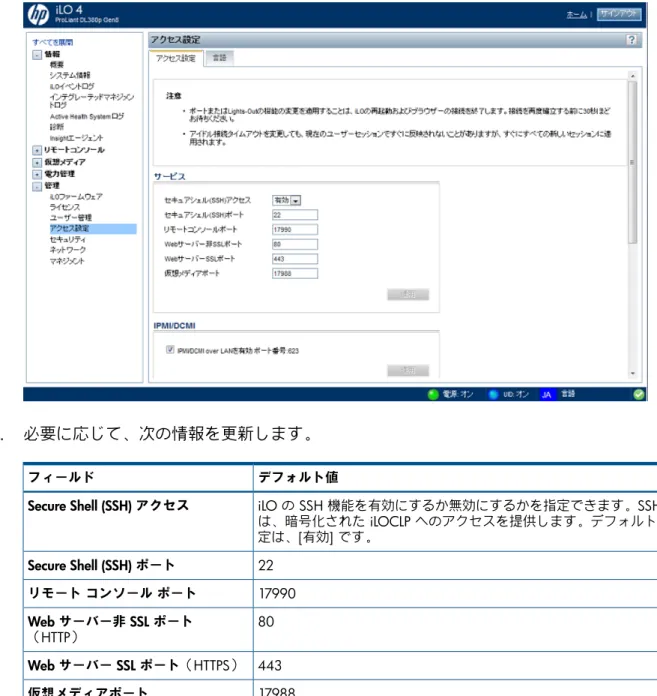Click the 仮想メディアポート field showing 17988
Image resolution: width=657 pixels, height=696 pixels.
pyautogui.click(x=295, y=273)
